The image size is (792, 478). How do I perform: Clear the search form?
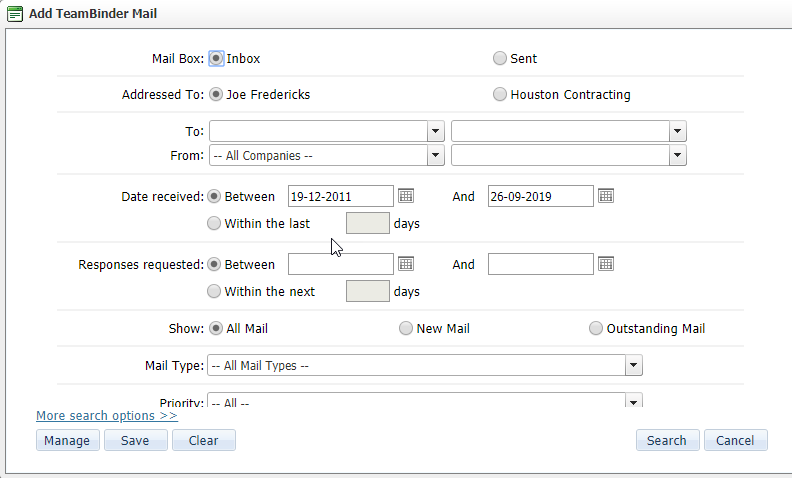204,440
